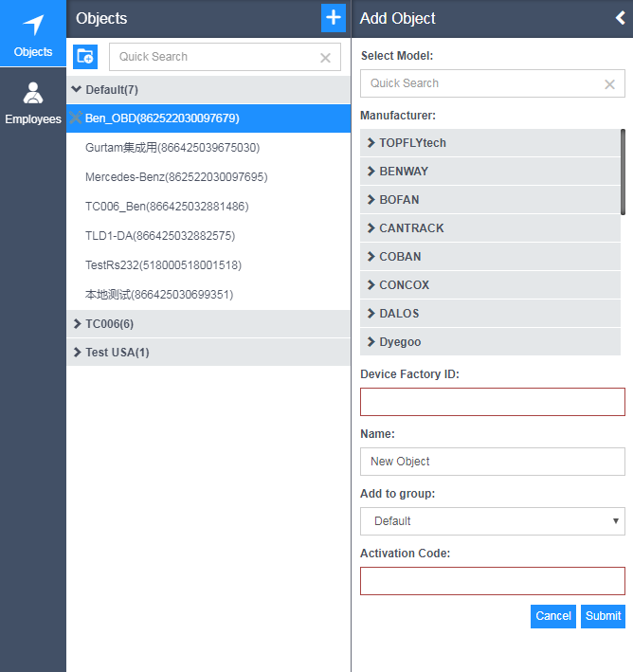Image resolution: width=633 pixels, height=672 pixels.
Task: Expand the CONCOX manufacturer
Action: [490, 285]
